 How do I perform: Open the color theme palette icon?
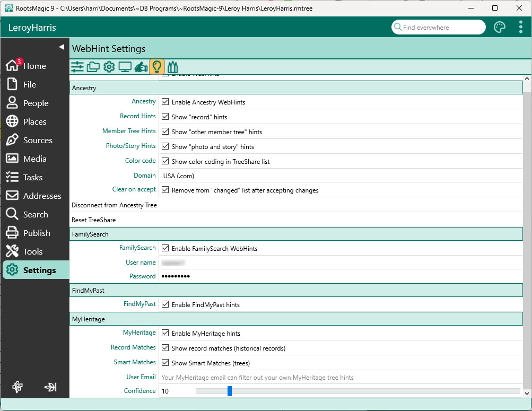pyautogui.click(x=500, y=28)
